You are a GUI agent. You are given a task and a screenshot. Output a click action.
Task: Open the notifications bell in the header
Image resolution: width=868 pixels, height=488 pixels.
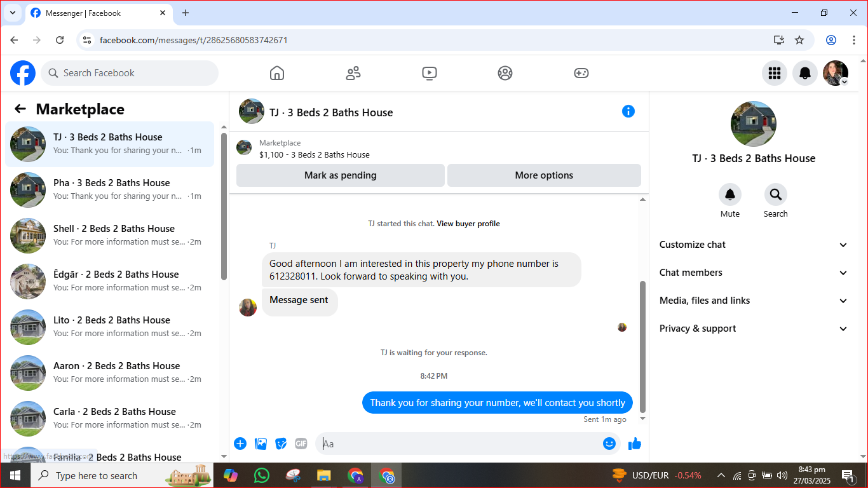[x=805, y=73]
